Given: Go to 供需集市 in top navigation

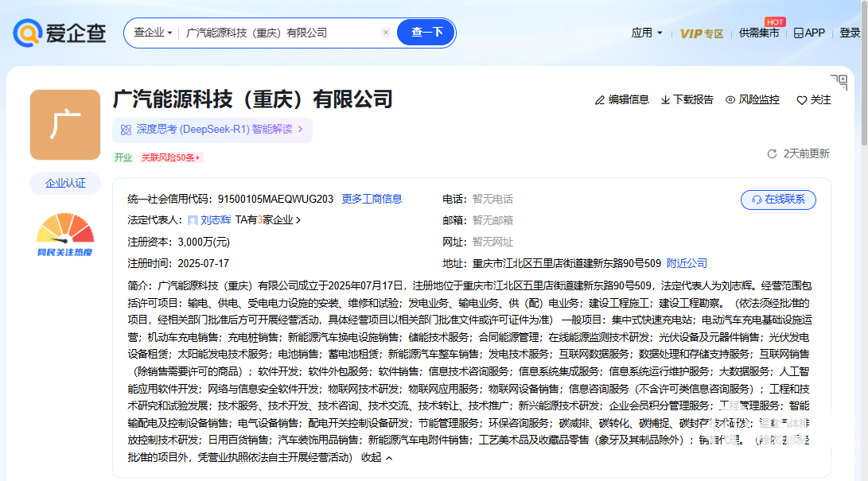Looking at the screenshot, I should 758,33.
